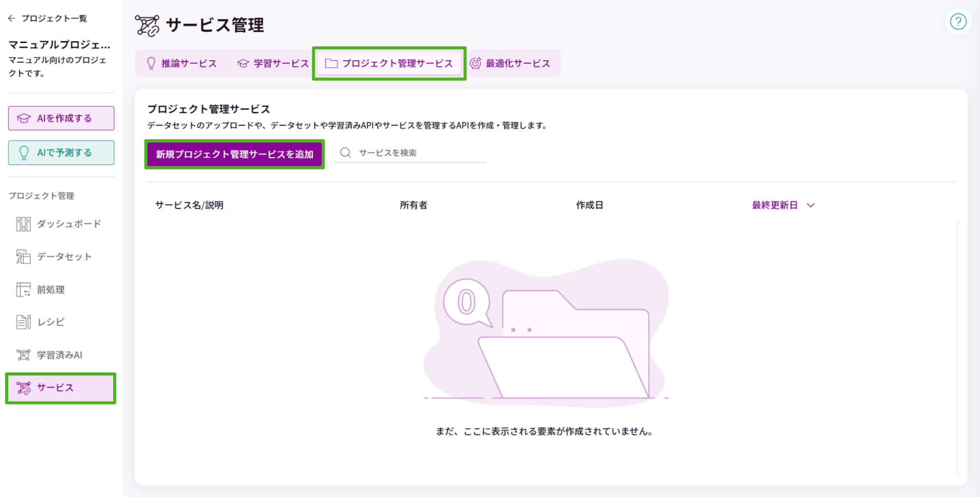Click the AIで予測する button
The width and height of the screenshot is (980, 497).
[x=61, y=152]
